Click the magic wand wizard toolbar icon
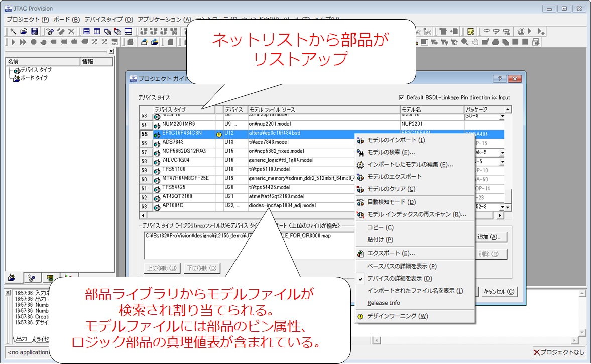 click(13, 31)
